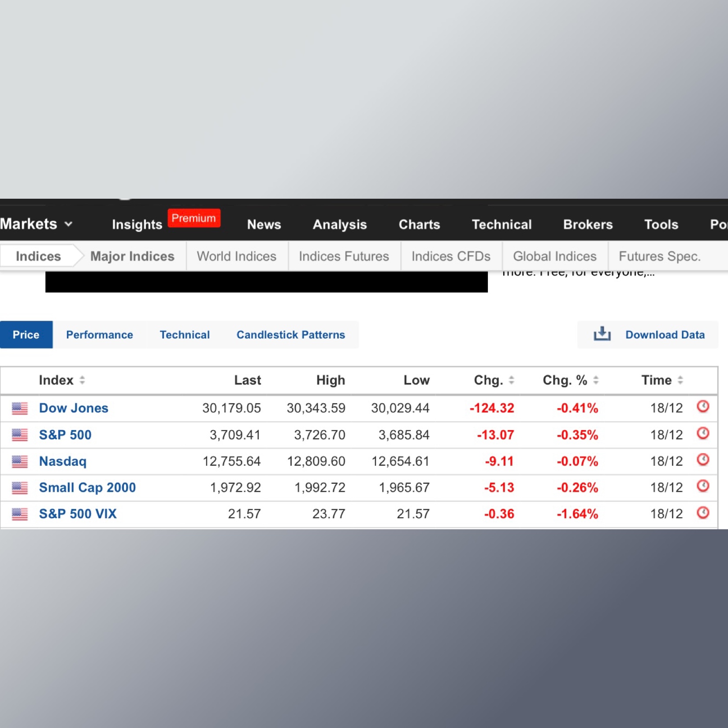This screenshot has width=728, height=728.
Task: Select World Indices sub-navigation item
Action: click(237, 256)
